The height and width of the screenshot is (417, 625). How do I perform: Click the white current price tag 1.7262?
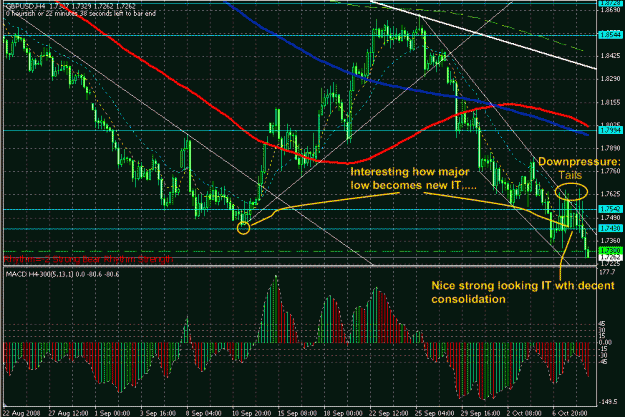pos(610,258)
